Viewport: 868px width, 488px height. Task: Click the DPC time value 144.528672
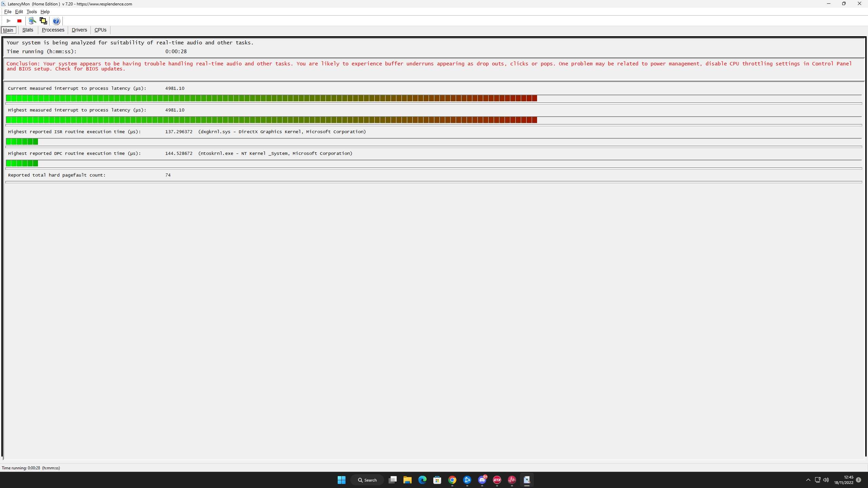tap(179, 154)
